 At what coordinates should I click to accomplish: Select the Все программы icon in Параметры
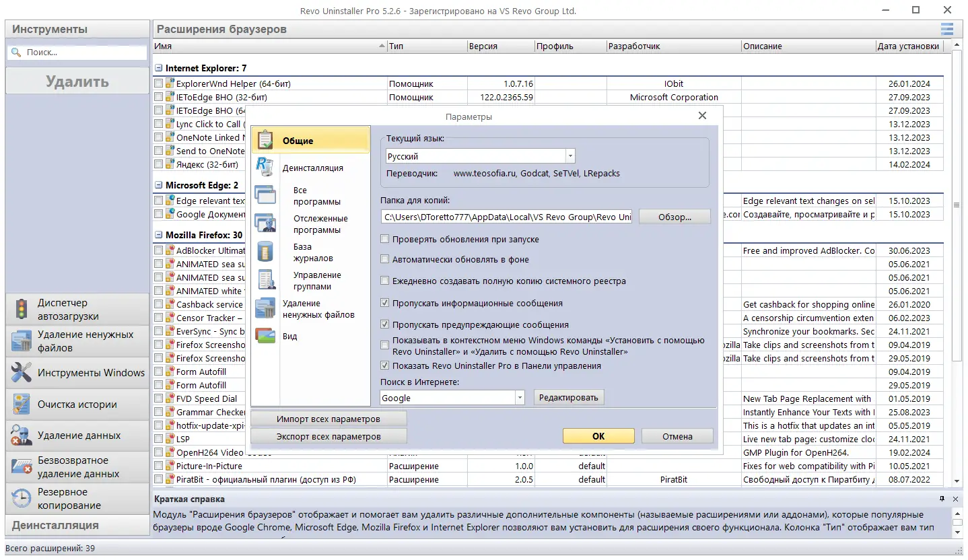click(x=265, y=195)
